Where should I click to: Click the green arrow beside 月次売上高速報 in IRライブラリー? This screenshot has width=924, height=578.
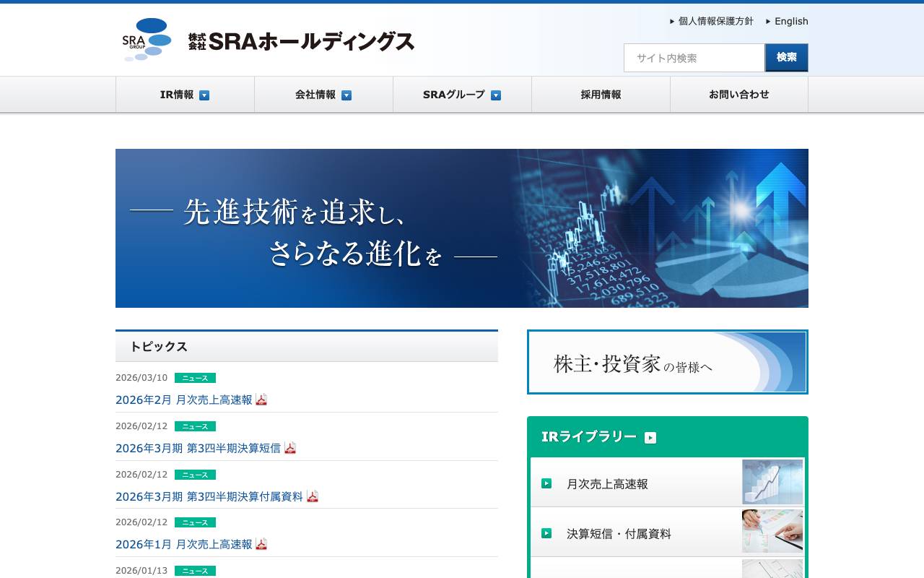(546, 483)
